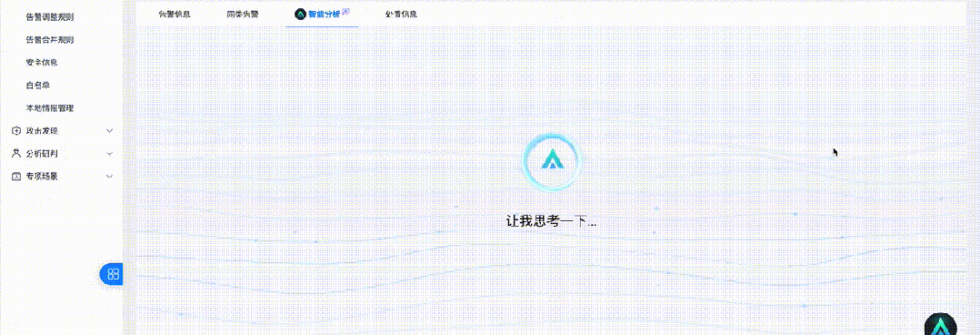Open the AI assistant icon at bottom right
The width and height of the screenshot is (980, 335).
point(940,325)
